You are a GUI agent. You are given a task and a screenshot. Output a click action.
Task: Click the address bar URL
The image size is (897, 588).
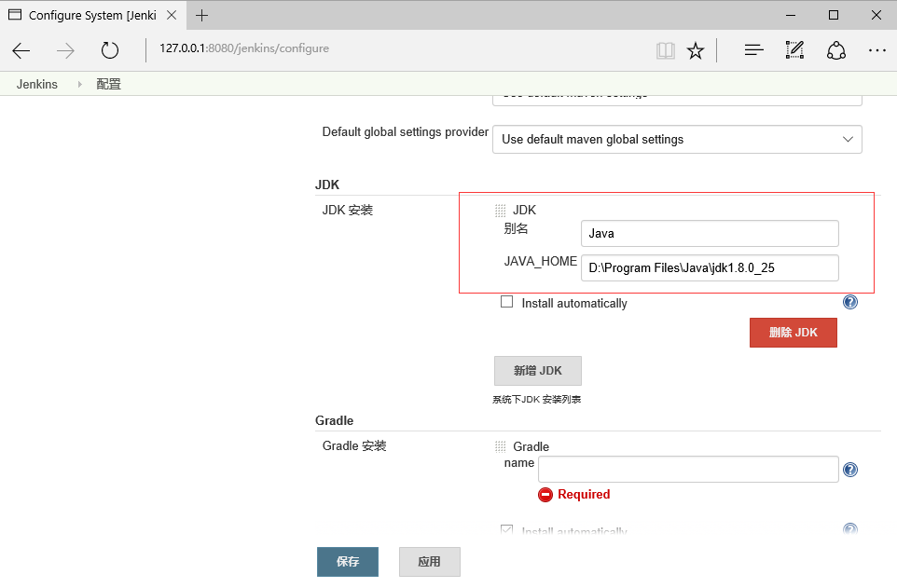pyautogui.click(x=244, y=48)
